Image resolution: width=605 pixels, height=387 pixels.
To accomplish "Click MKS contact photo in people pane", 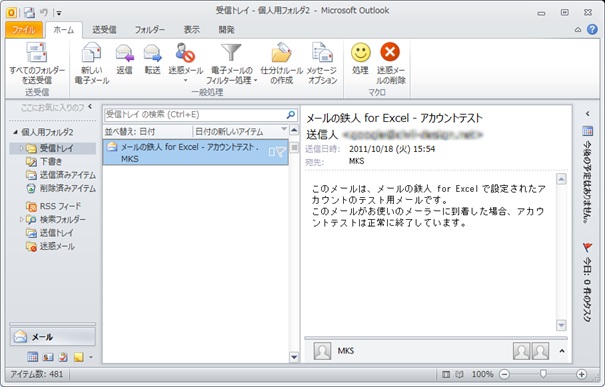I will tap(322, 351).
